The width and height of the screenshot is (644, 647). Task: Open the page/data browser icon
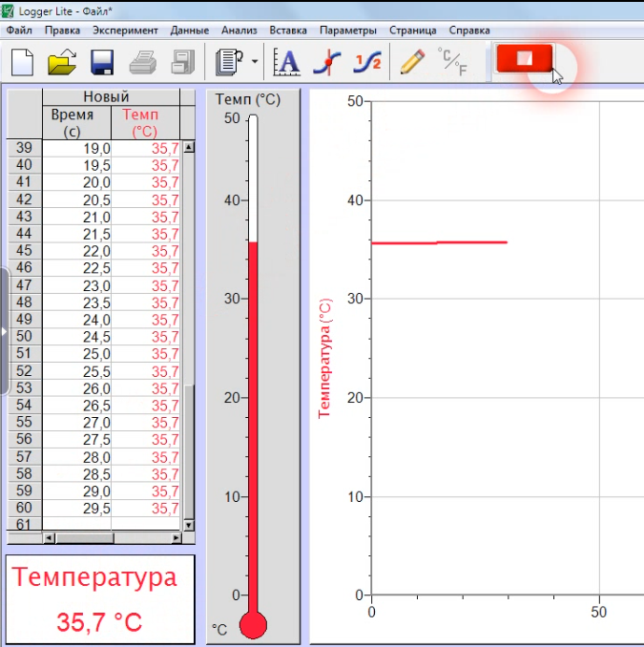tap(229, 63)
